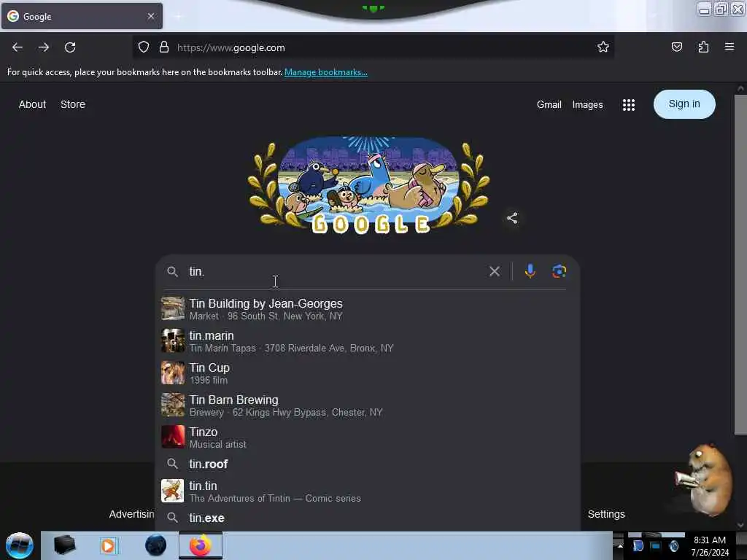
Task: Click the Tinzo thumbnail image
Action: click(172, 437)
